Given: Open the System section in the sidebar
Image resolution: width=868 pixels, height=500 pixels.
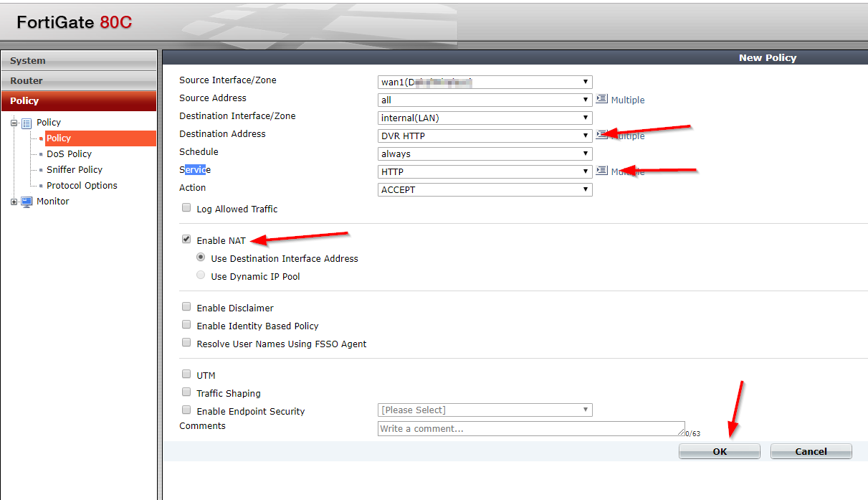Looking at the screenshot, I should [x=79, y=60].
